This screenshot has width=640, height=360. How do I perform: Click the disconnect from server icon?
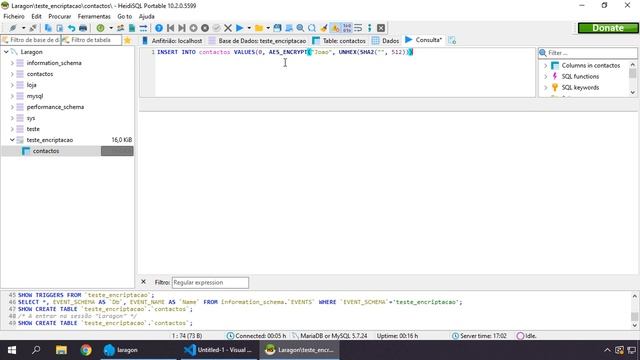click(x=33, y=28)
